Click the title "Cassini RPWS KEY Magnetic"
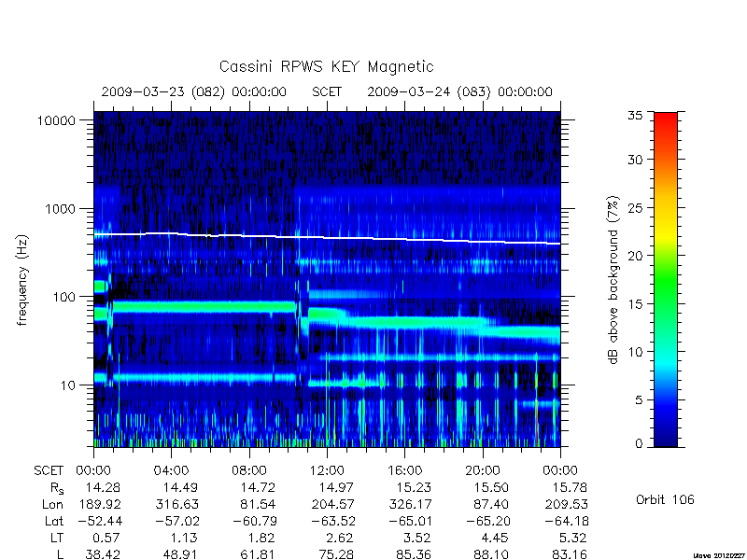 [x=326, y=67]
